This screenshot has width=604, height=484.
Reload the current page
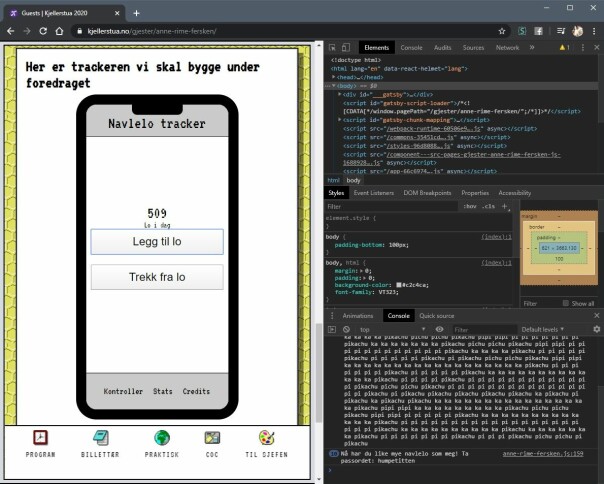pos(43,31)
